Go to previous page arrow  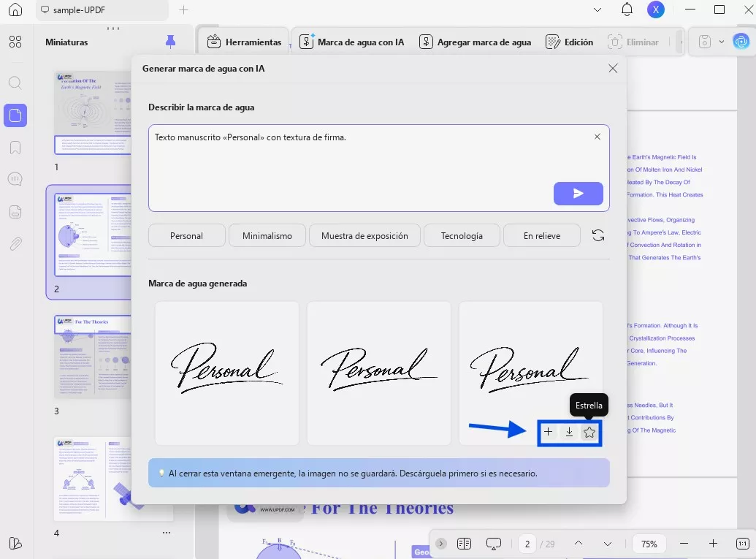[x=578, y=544]
